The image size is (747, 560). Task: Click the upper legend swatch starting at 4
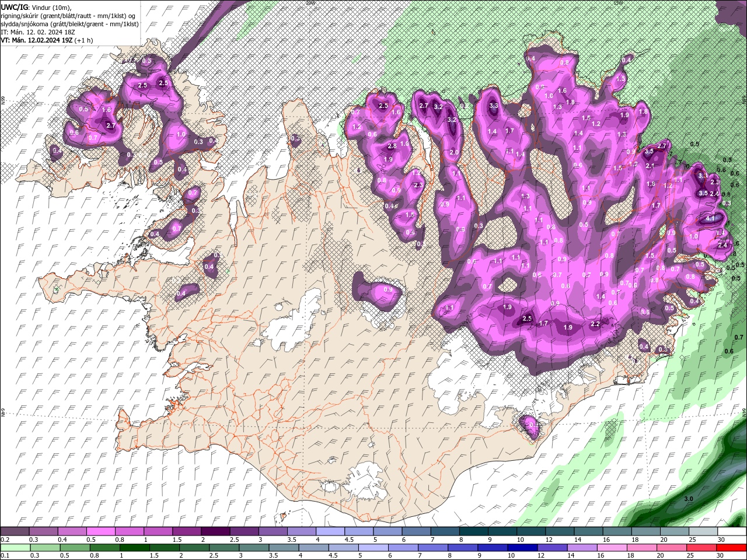[x=329, y=531]
